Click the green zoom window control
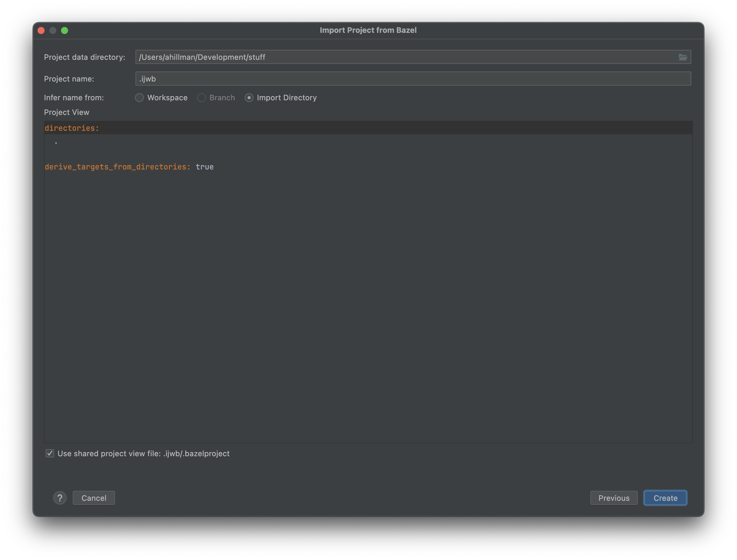Viewport: 737px width, 560px height. click(x=65, y=30)
